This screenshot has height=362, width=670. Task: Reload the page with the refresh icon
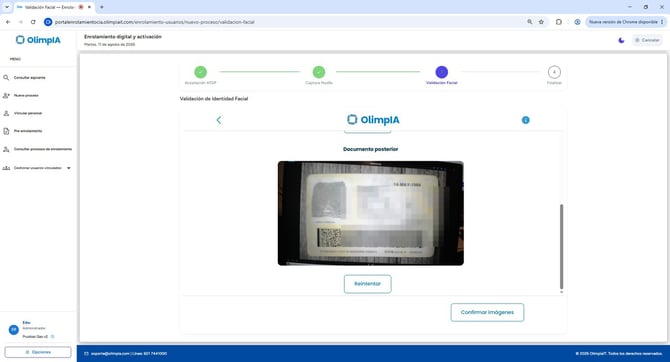coord(33,22)
